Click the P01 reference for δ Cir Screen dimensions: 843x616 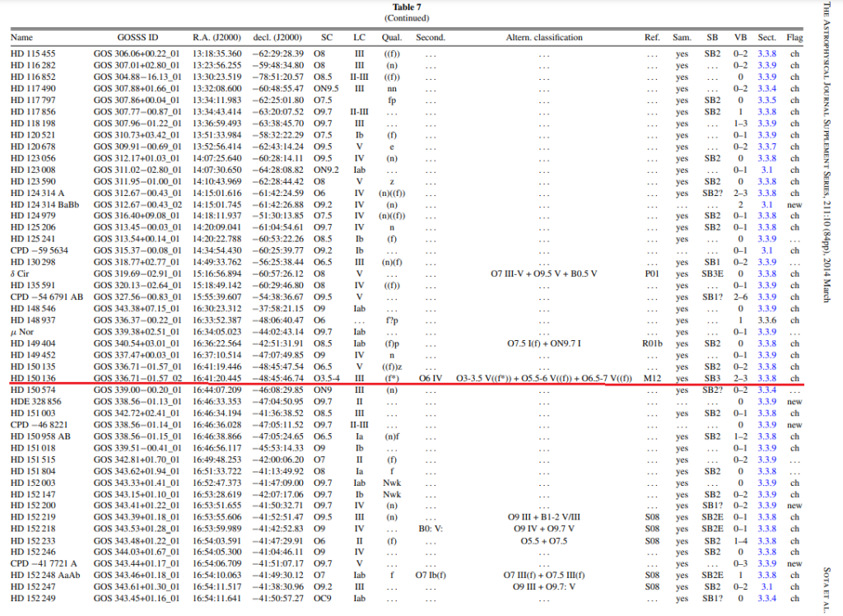[x=652, y=273]
